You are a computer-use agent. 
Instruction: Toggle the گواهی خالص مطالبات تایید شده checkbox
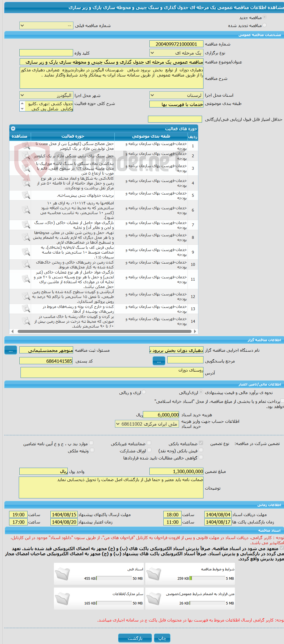point(201,457)
